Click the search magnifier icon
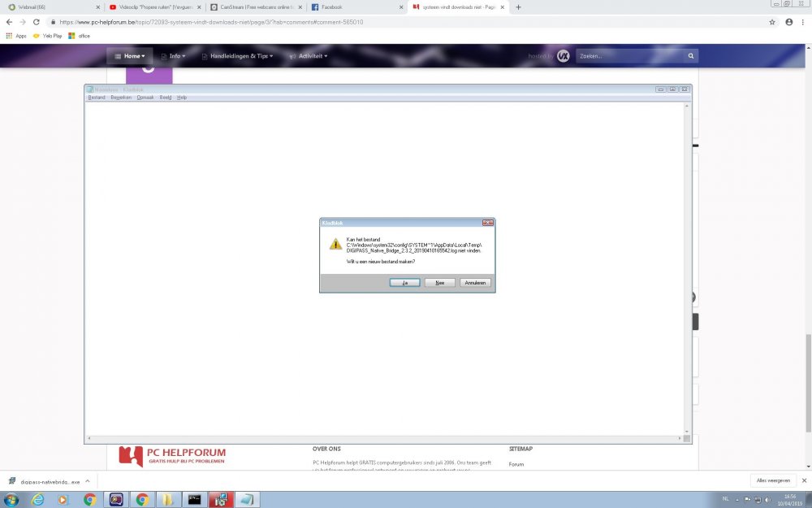Viewport: 812px width, 508px height. (691, 56)
